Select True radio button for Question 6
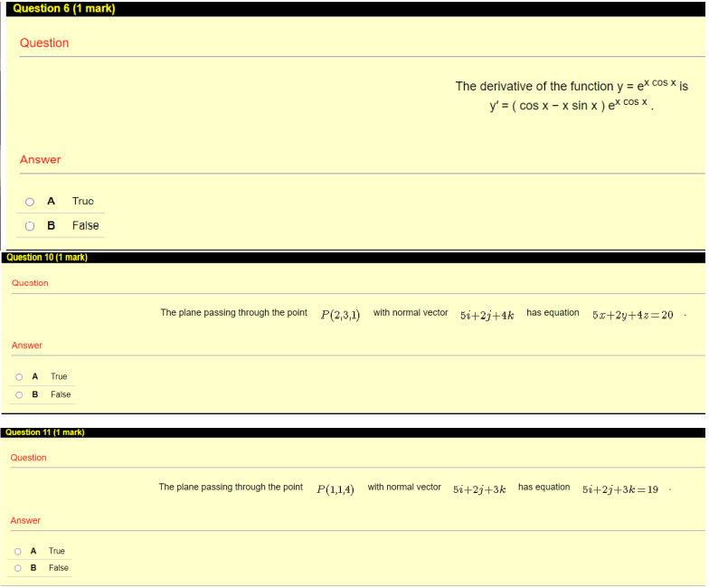Viewport: 709px width, 588px height. (30, 202)
